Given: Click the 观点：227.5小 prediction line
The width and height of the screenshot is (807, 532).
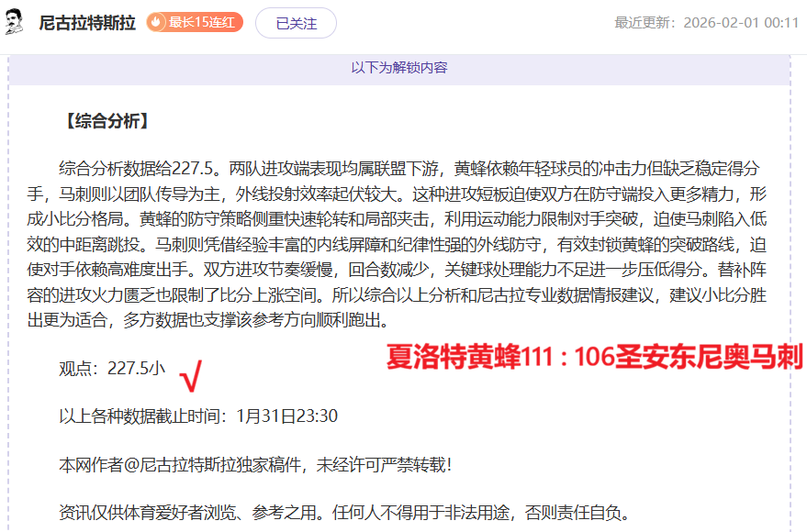Looking at the screenshot, I should [x=112, y=369].
